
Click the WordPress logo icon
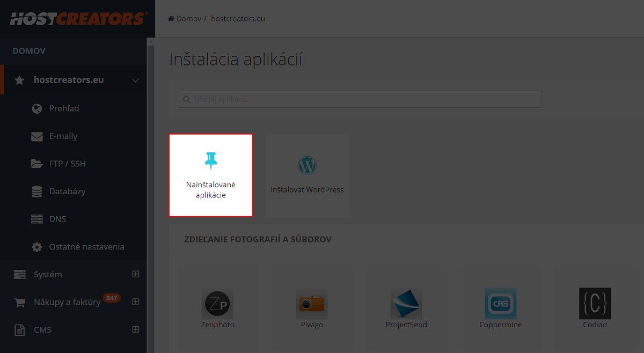pyautogui.click(x=307, y=165)
